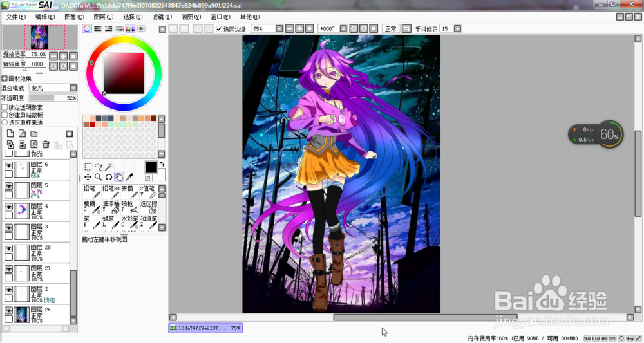Image resolution: width=644 pixels, height=343 pixels.
Task: Select the rectangular selection tool
Action: [88, 167]
